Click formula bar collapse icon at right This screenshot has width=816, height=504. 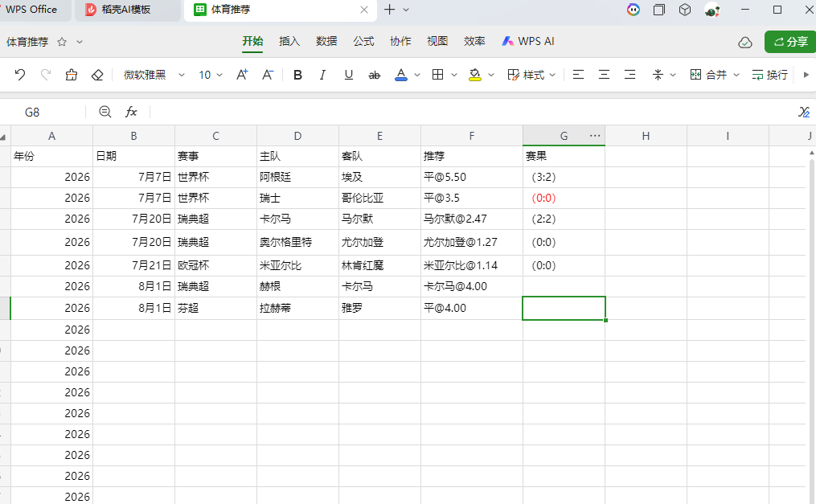pyautogui.click(x=804, y=112)
